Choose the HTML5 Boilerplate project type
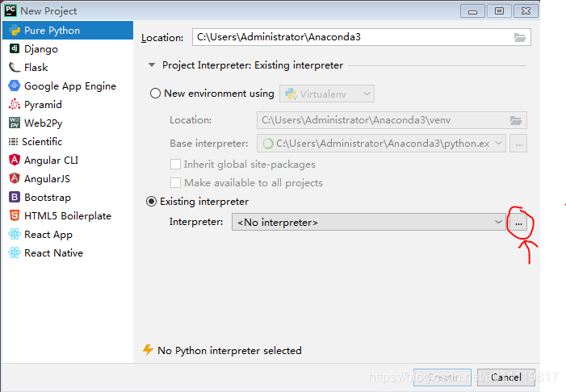The image size is (566, 392). pyautogui.click(x=68, y=215)
